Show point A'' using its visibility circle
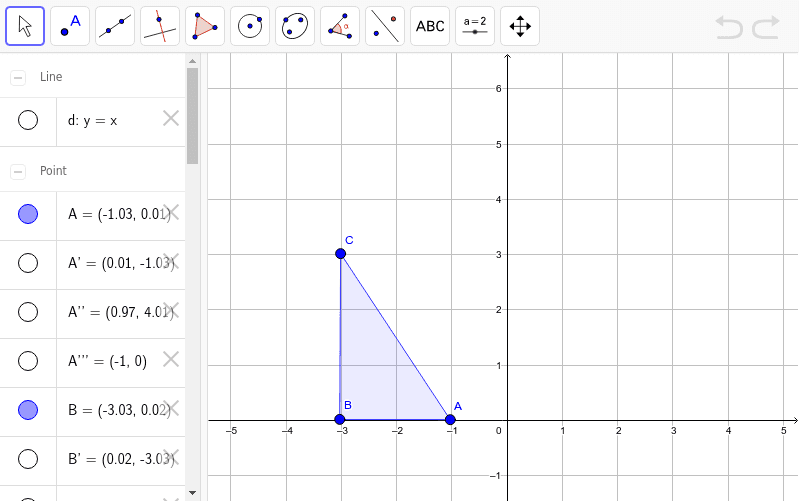 [28, 312]
